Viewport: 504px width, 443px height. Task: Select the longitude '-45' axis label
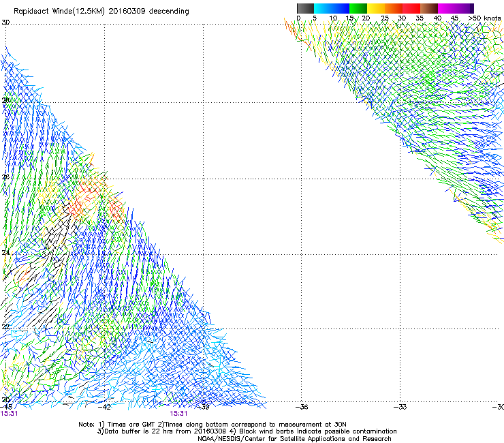click(6, 407)
